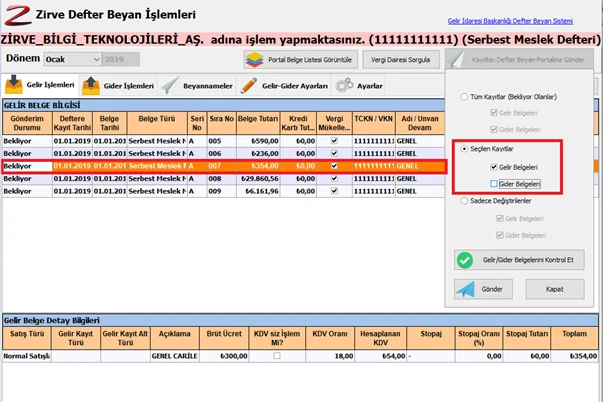This screenshot has width=603, height=402.
Task: Click the Kredi Kartı Tutarı column header
Action: [298, 123]
